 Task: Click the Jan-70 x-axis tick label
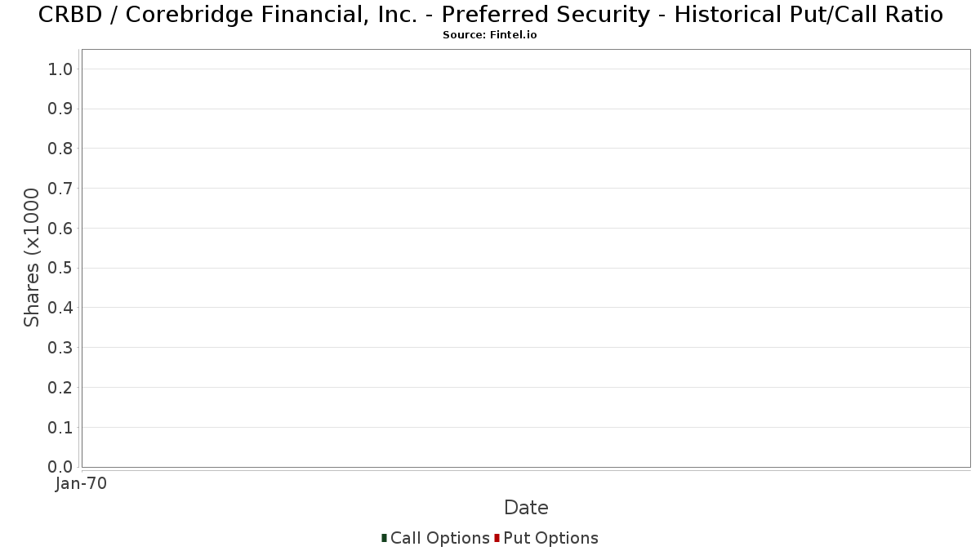coord(81,484)
